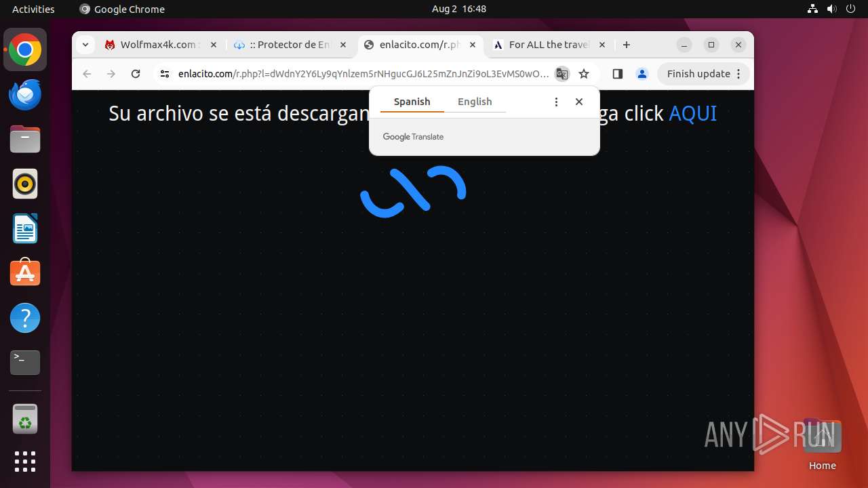The width and height of the screenshot is (868, 488).
Task: Minimize the Chrome window
Action: pos(684,45)
